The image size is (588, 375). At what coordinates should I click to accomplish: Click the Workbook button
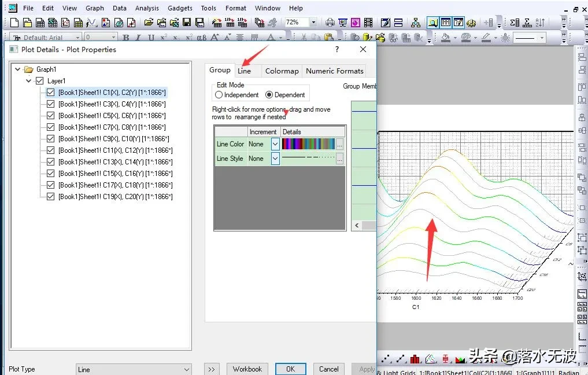247,369
